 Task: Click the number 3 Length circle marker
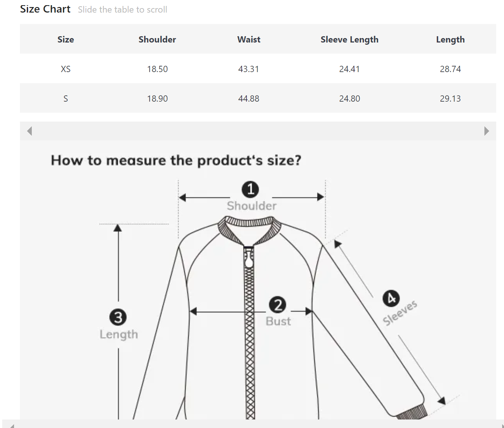point(118,317)
